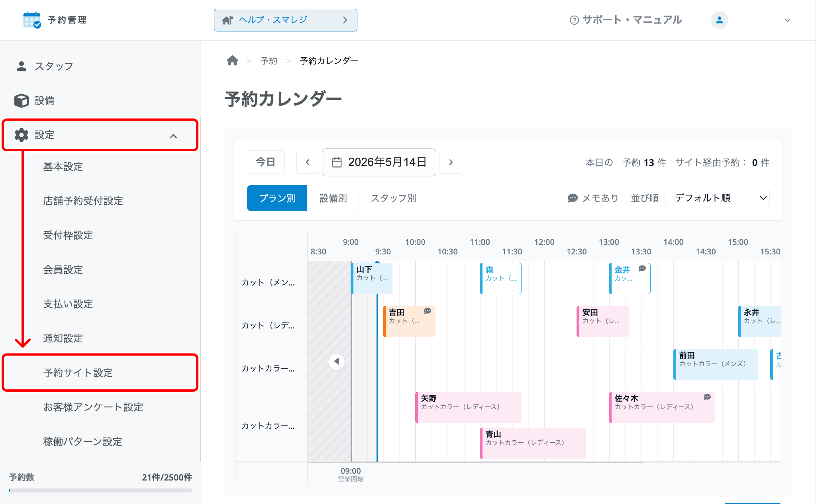Click the round left-arrow scroll button
Screen dimensions: 816x504
tap(336, 361)
